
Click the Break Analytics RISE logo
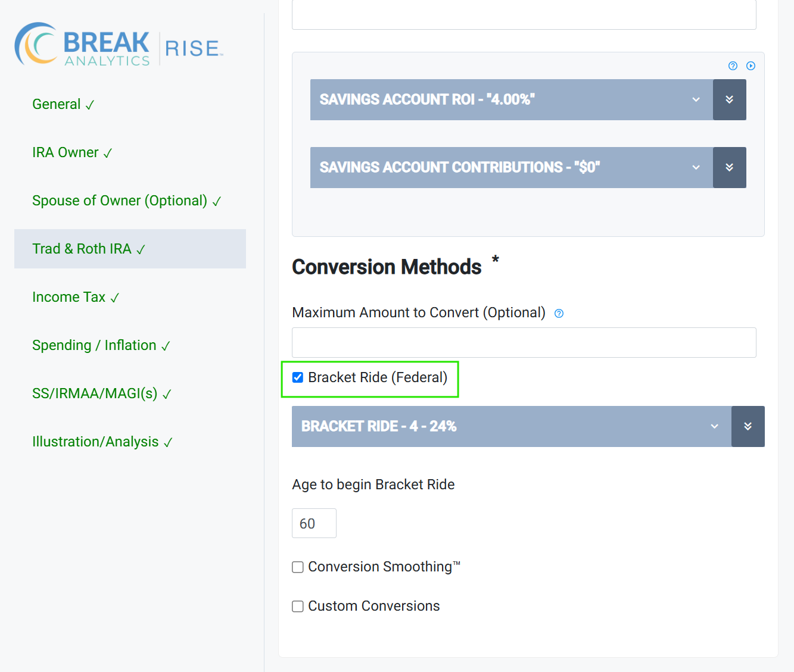tap(119, 45)
